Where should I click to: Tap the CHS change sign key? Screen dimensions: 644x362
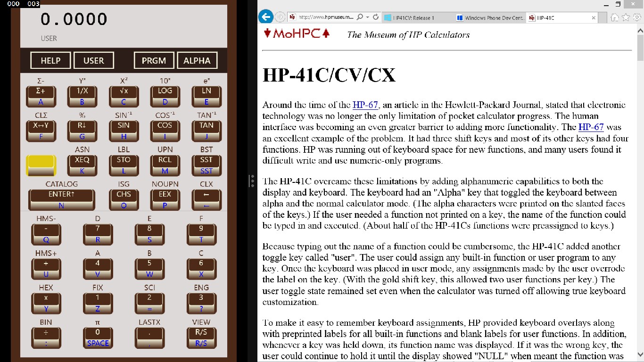[x=124, y=200]
